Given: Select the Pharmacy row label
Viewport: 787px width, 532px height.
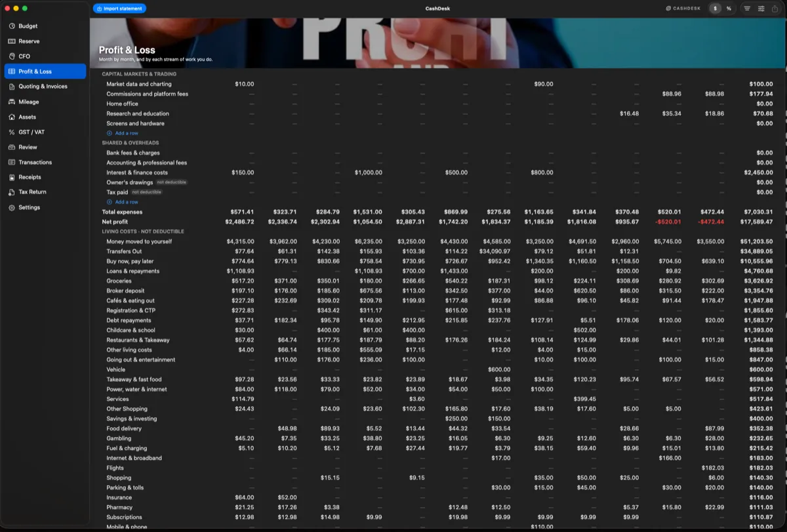Looking at the screenshot, I should (x=119, y=507).
